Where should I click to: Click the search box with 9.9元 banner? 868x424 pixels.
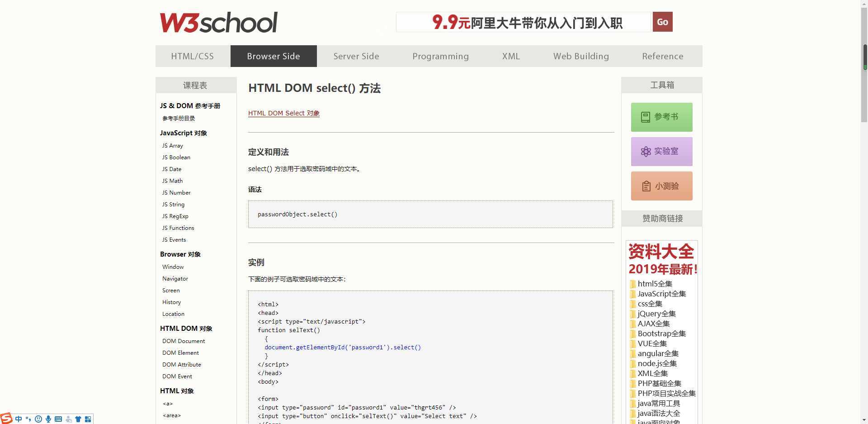[524, 22]
